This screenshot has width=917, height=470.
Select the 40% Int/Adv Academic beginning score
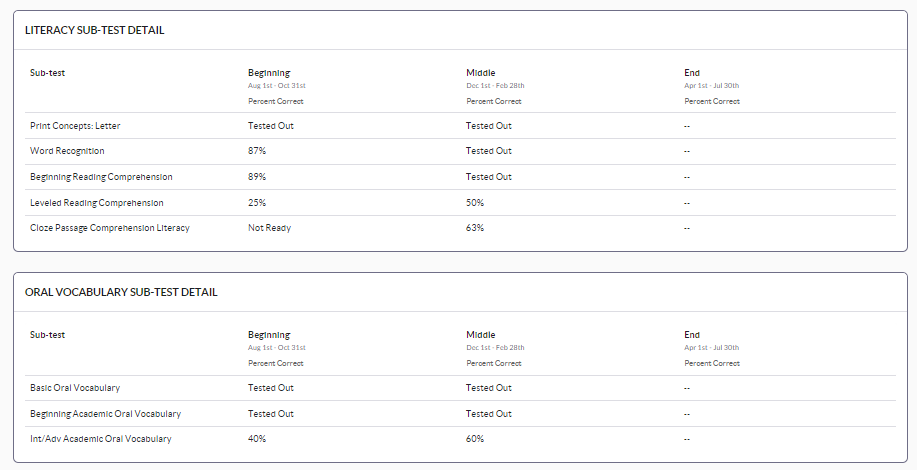(x=257, y=439)
